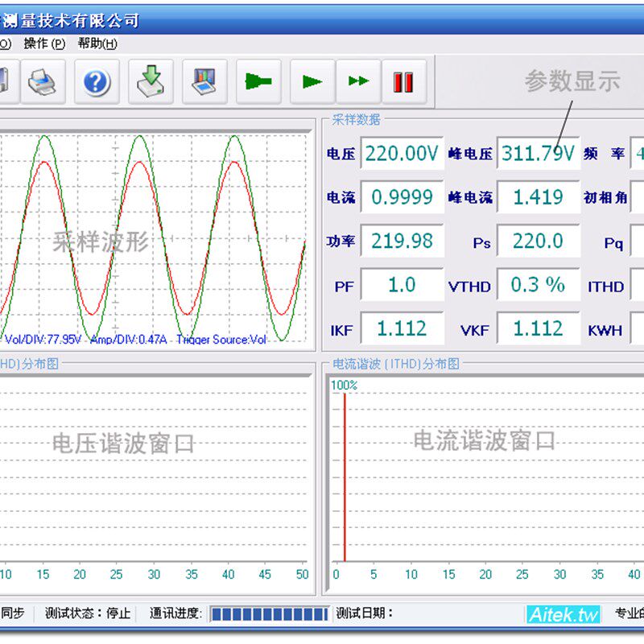644x644 pixels.
Task: Open the 操作(P) menu
Action: pos(44,43)
